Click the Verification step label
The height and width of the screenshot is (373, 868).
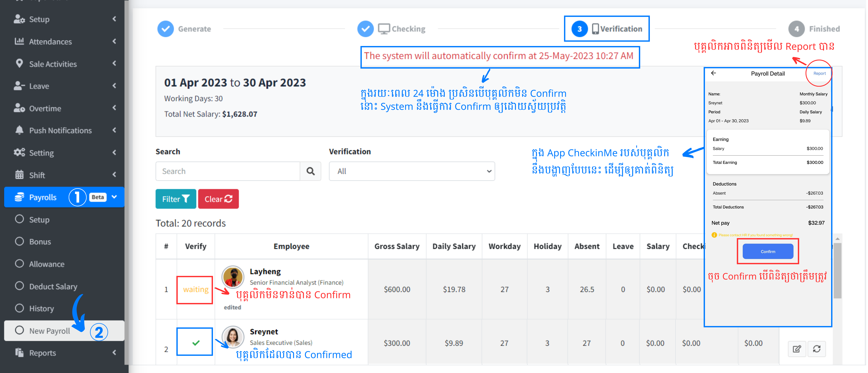(621, 29)
